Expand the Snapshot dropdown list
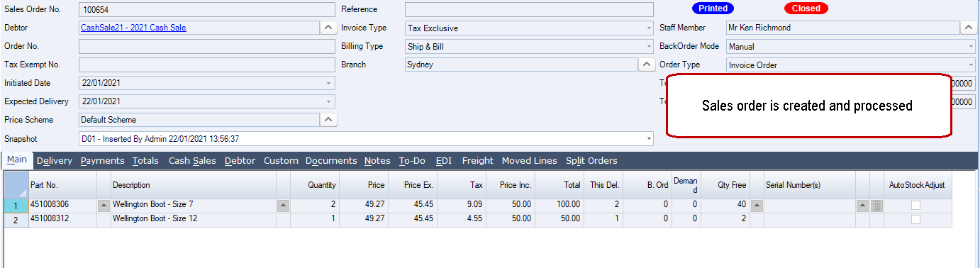980x268 pixels. (x=648, y=139)
